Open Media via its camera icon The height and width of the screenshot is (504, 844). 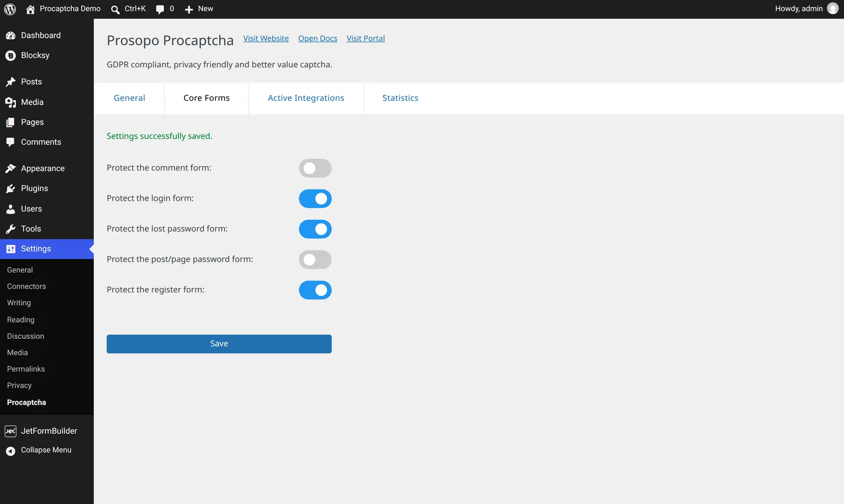11,102
